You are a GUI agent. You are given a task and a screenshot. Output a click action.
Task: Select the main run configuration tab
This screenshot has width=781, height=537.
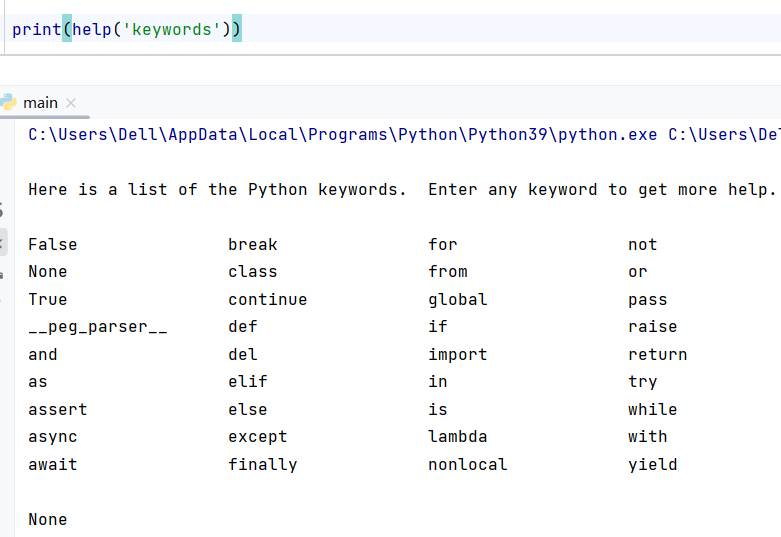pyautogui.click(x=40, y=103)
